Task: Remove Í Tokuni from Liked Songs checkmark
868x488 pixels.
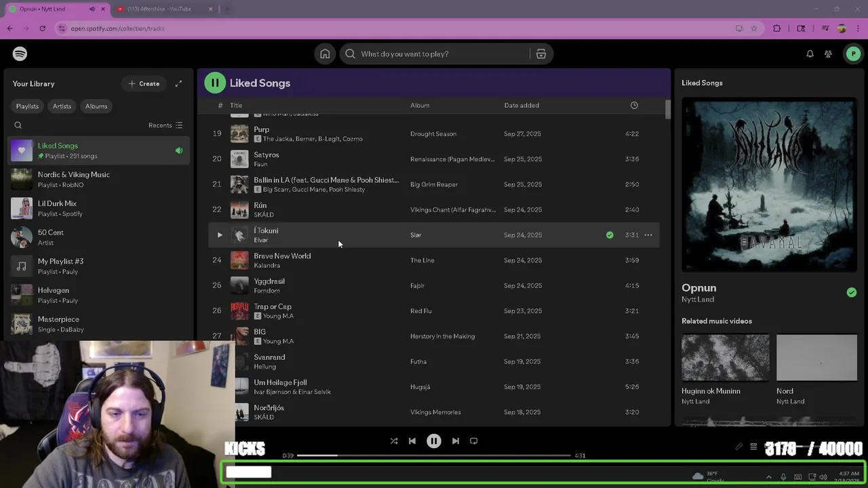Action: point(610,235)
